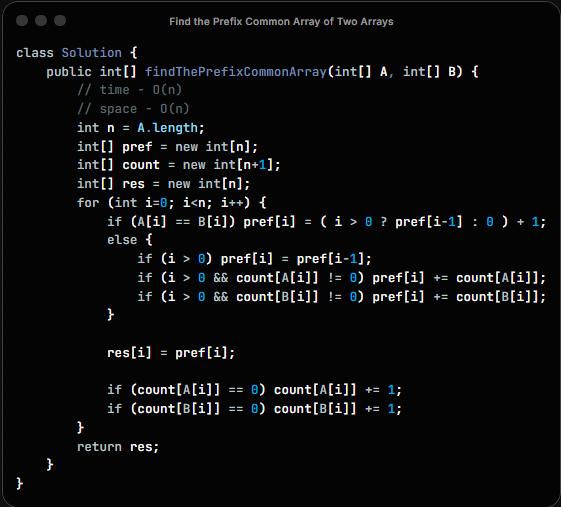Click the '// space - O(n)' comment
This screenshot has height=507, width=561.
click(x=133, y=109)
